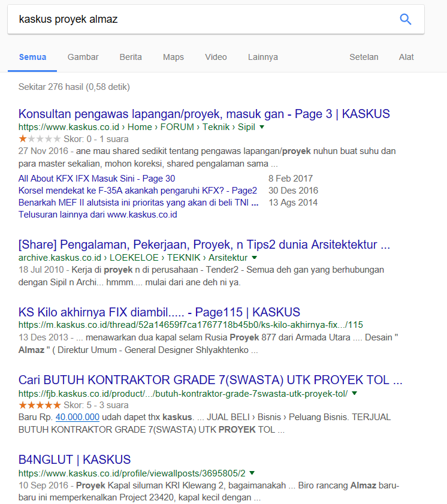The height and width of the screenshot is (504, 447).
Task: Expand dropdown arrow next to Sipil breadcrumb
Action: [x=262, y=127]
